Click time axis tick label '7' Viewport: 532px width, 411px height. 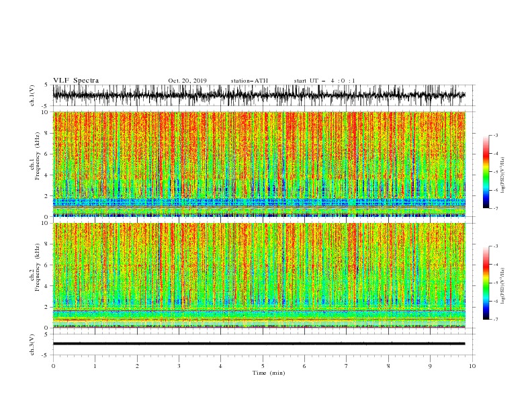pyautogui.click(x=347, y=366)
